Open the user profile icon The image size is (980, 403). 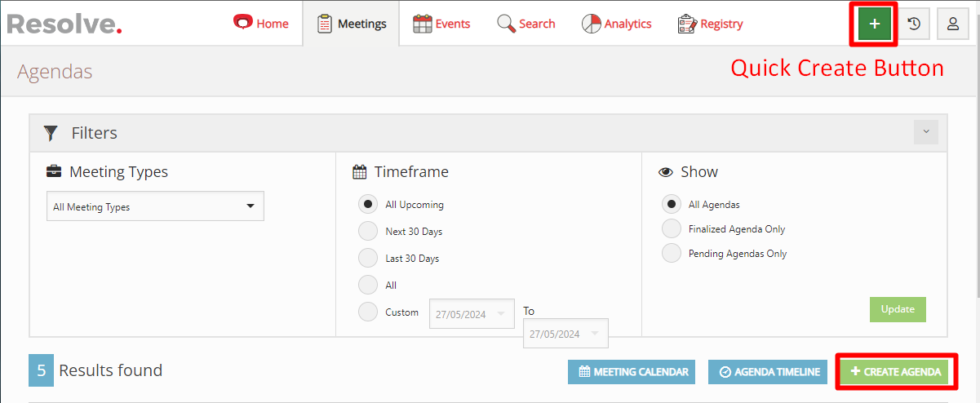pos(952,24)
